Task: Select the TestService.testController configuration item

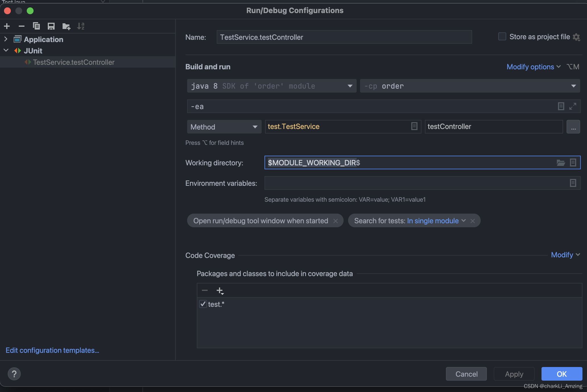Action: tap(73, 62)
